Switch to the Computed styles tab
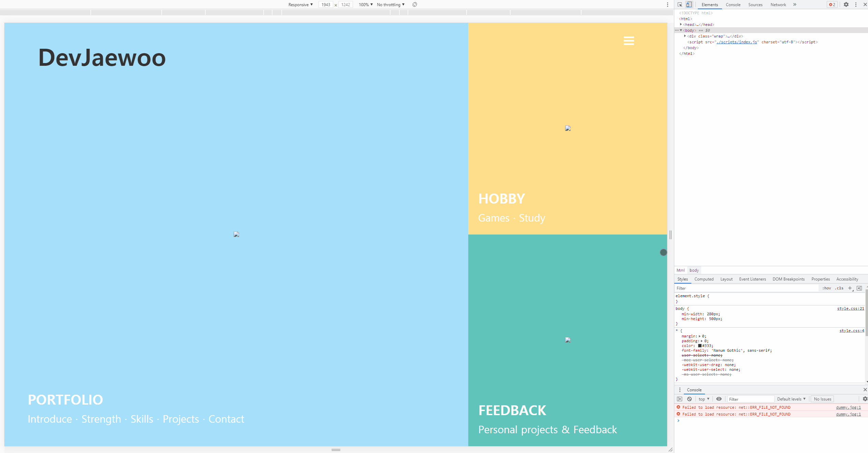Viewport: 868px width, 453px height. [704, 279]
